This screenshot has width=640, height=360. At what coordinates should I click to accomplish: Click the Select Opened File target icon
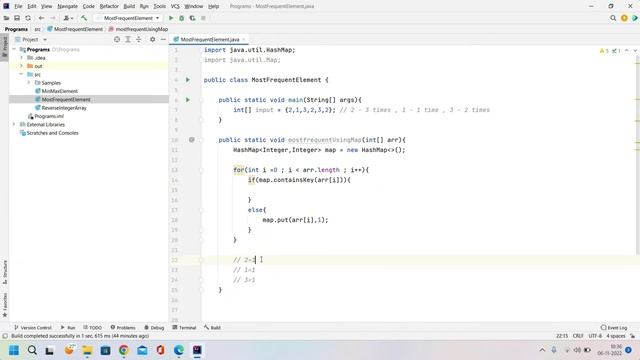[x=117, y=39]
